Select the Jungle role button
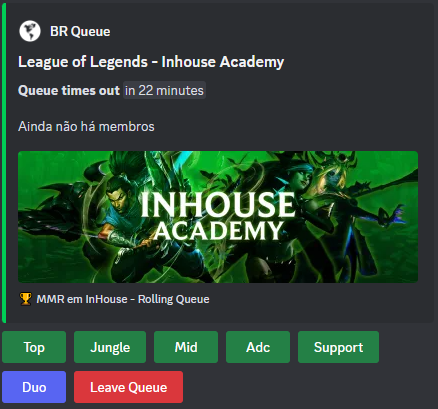Viewport: 438px width, 409px height. click(x=110, y=347)
